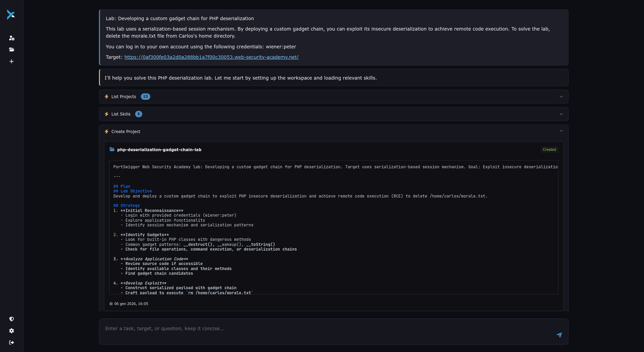Open the agent management sidebar icon

point(11,38)
